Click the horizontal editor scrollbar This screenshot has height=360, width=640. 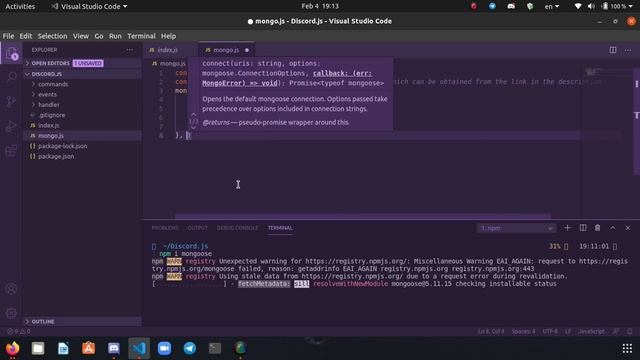(x=362, y=216)
